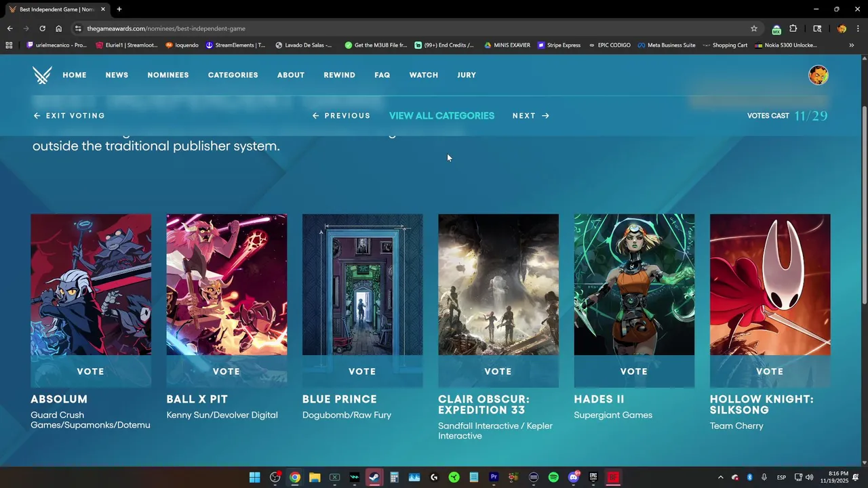Open Adobe Premiere Pro from the taskbar
This screenshot has width=868, height=488.
494,477
